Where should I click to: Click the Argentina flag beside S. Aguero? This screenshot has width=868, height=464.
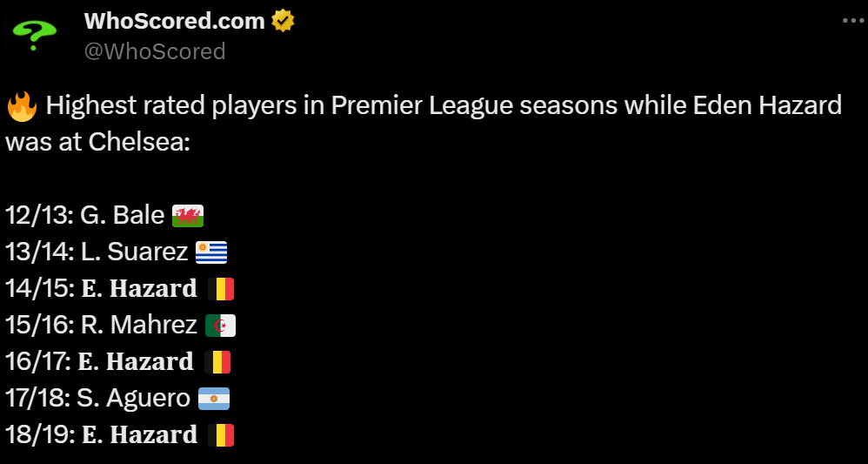(213, 399)
